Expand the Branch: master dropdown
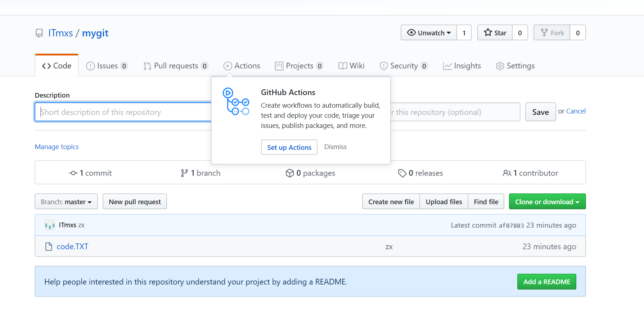The image size is (644, 309). 66,202
